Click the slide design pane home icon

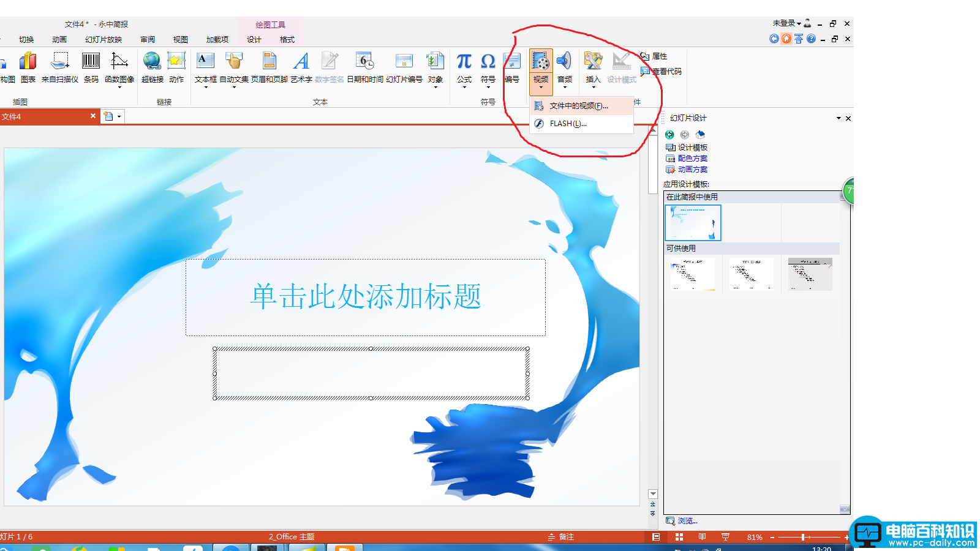coord(700,135)
